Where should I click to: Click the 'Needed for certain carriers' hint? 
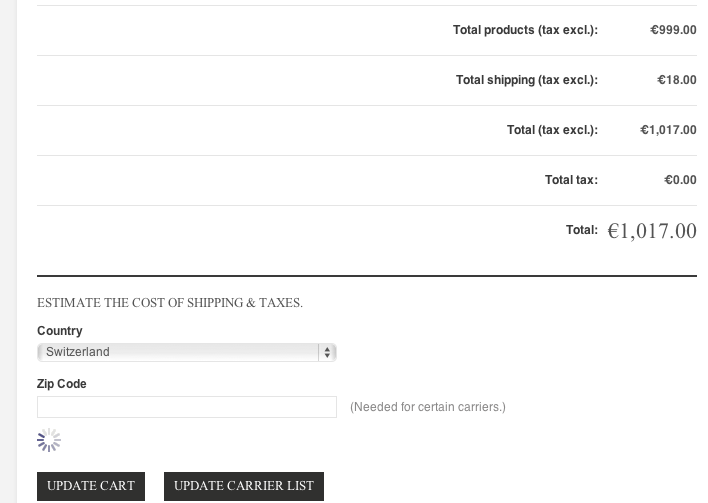(428, 407)
